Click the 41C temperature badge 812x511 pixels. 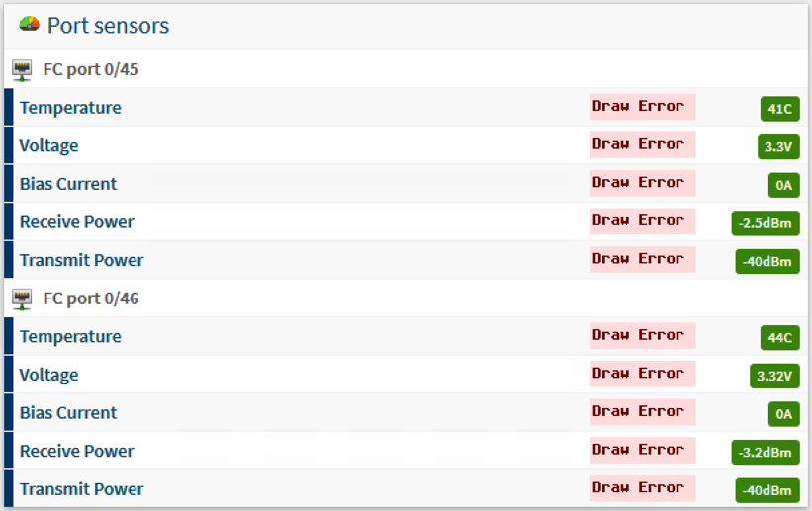(780, 109)
